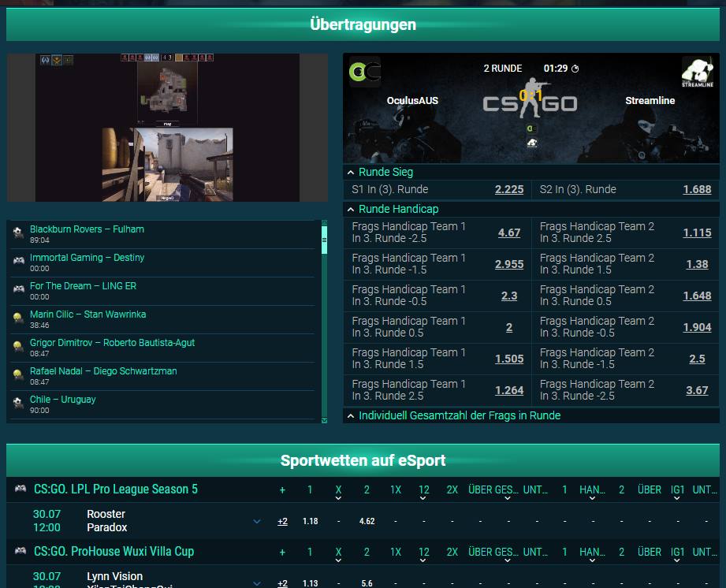
Task: Click the Streamline team logo
Action: tap(698, 72)
